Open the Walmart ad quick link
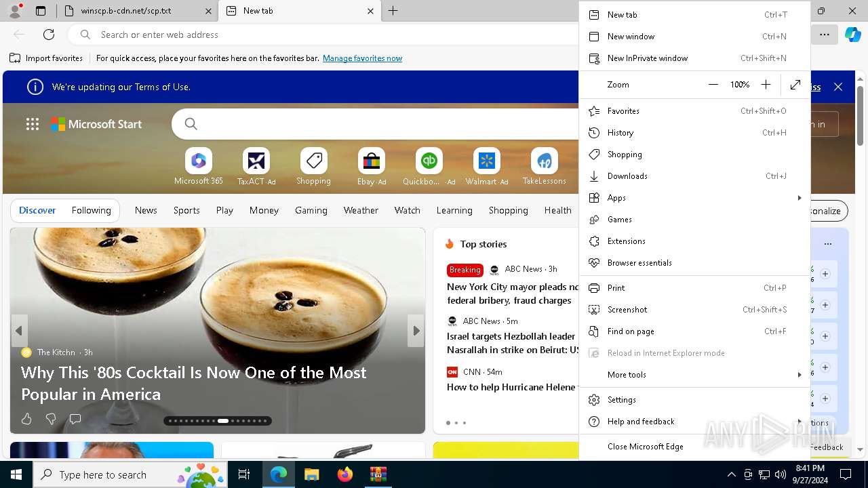The height and width of the screenshot is (488, 868). pyautogui.click(x=487, y=167)
